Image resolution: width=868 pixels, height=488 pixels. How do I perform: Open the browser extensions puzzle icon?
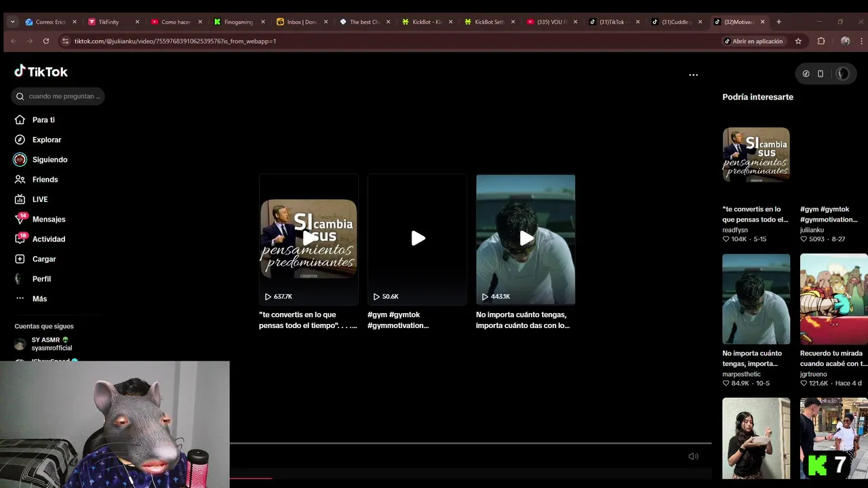pos(821,41)
